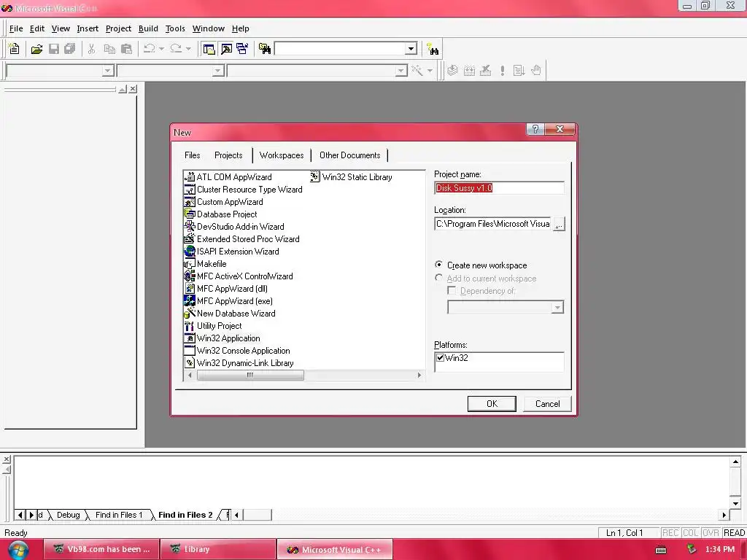Click the Copy toolbar icon

(109, 49)
